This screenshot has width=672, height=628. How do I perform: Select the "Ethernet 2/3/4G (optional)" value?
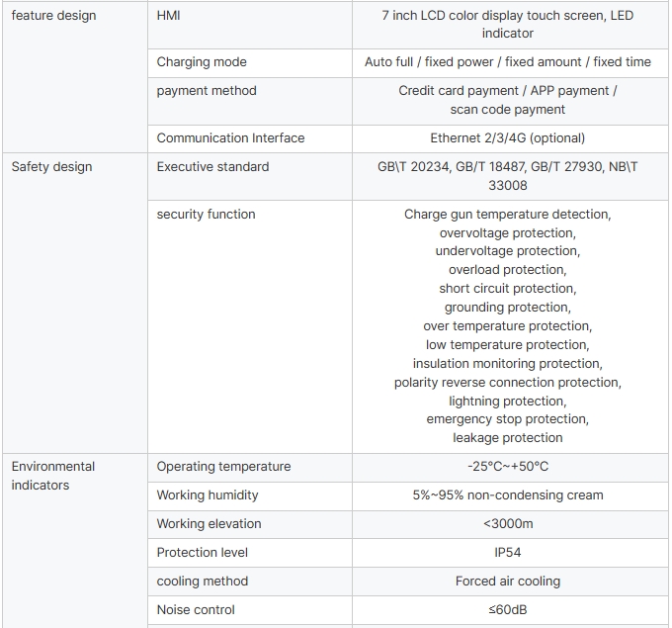[507, 138]
